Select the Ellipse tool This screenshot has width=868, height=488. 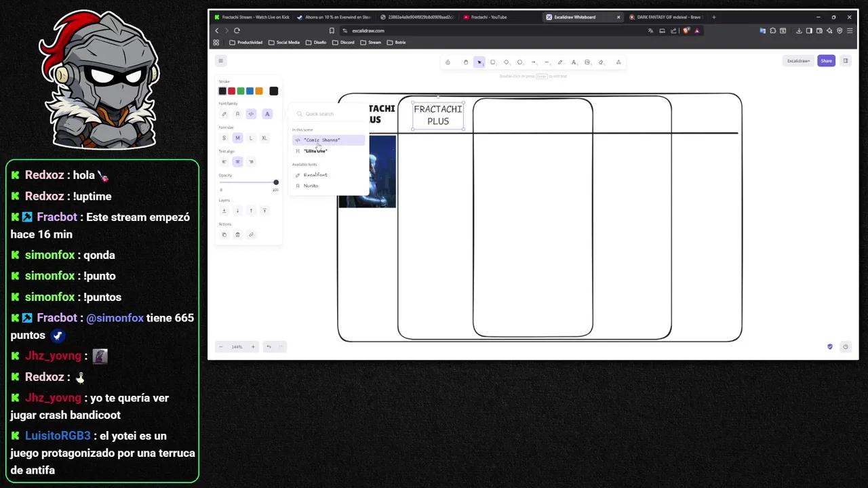[x=519, y=62]
